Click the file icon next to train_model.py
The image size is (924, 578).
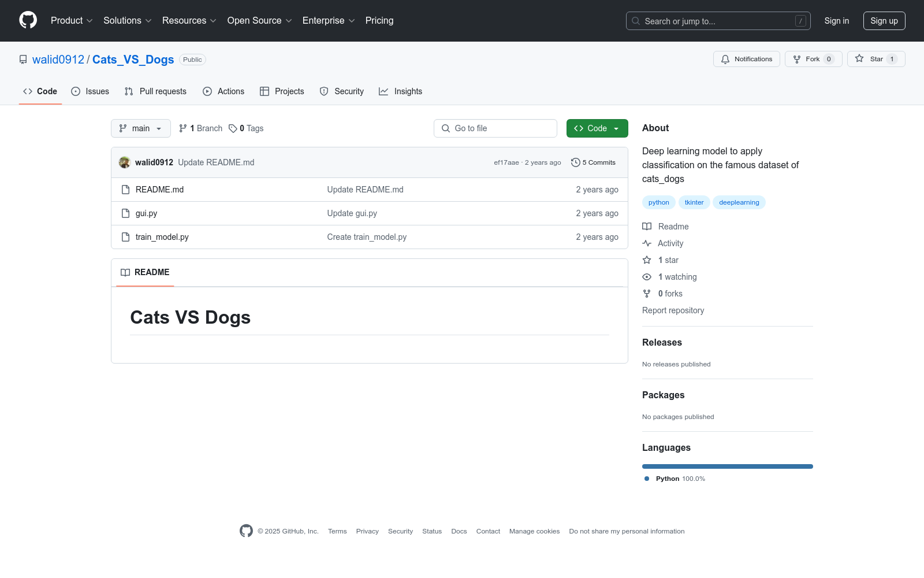(125, 237)
